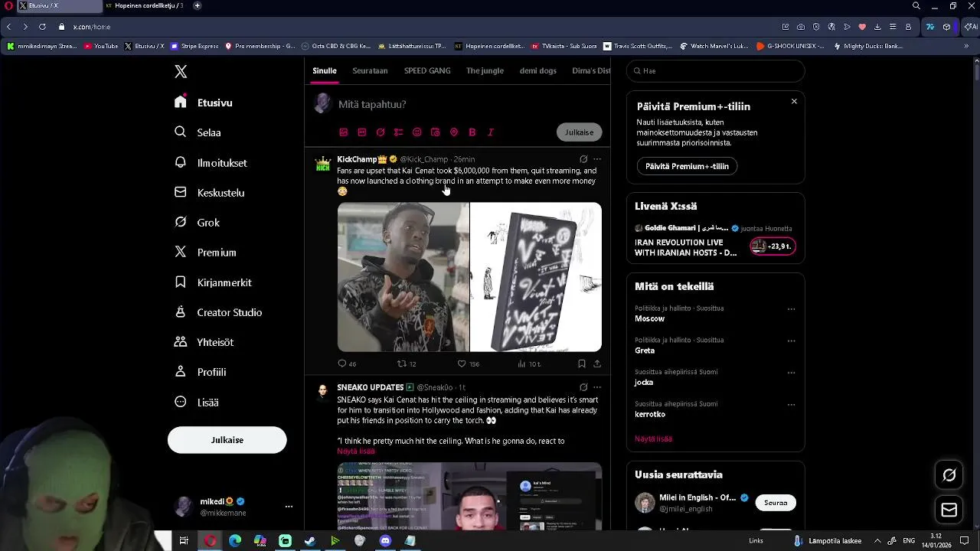980x551 pixels.
Task: Open Profiili profile page
Action: (x=200, y=372)
